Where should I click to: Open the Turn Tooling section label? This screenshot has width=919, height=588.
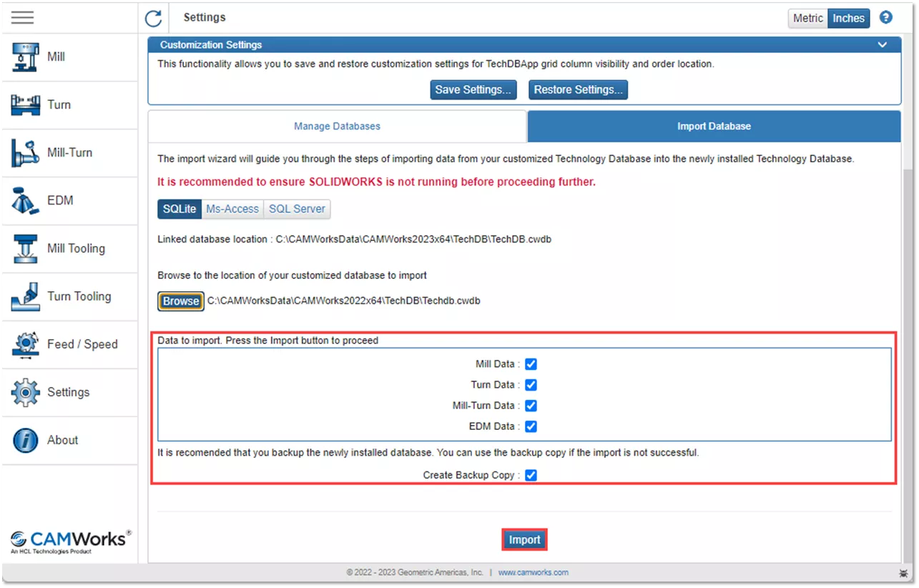pos(79,296)
